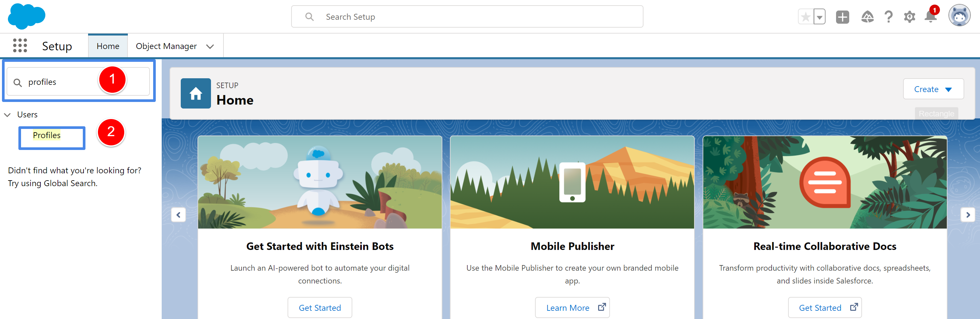The width and height of the screenshot is (980, 319).
Task: Open Learn More for Mobile Publisher
Action: click(x=572, y=307)
